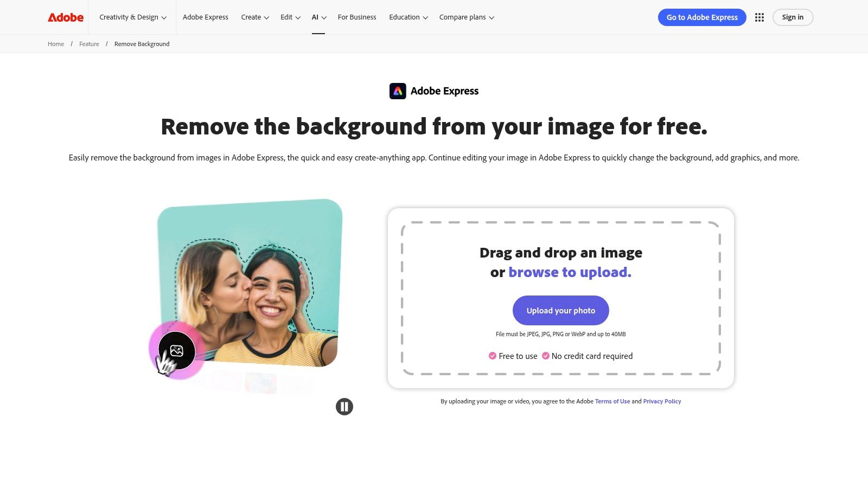Open the Terms of Use link
The height and width of the screenshot is (488, 868).
[612, 401]
